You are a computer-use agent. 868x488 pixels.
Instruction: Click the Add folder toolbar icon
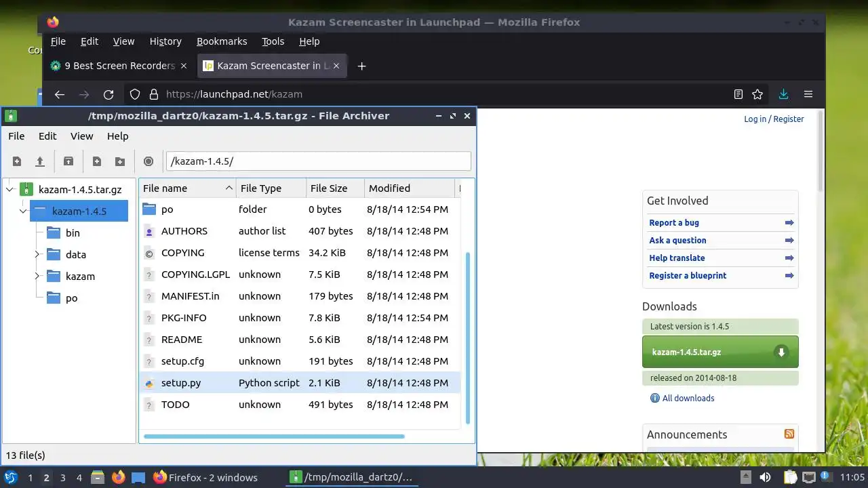tap(120, 161)
